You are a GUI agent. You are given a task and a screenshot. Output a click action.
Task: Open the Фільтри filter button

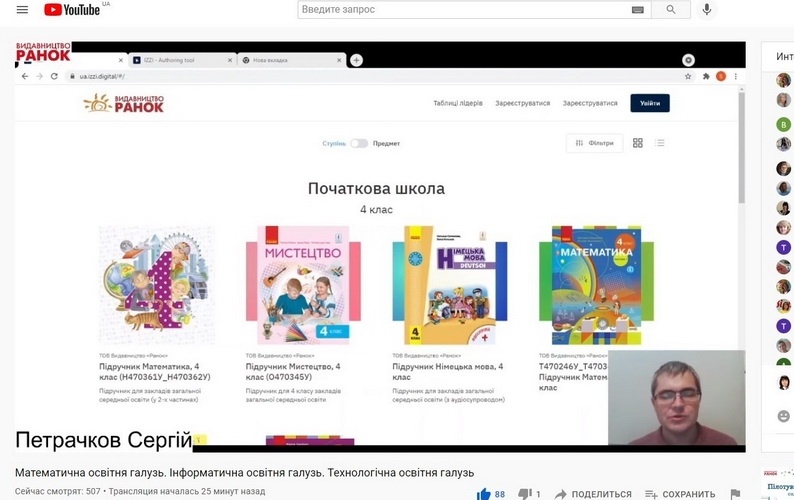[x=594, y=143]
